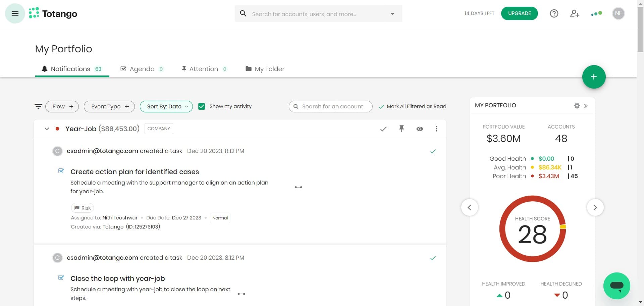This screenshot has height=306, width=644.
Task: Expand the Event Type filter
Action: pos(109,106)
